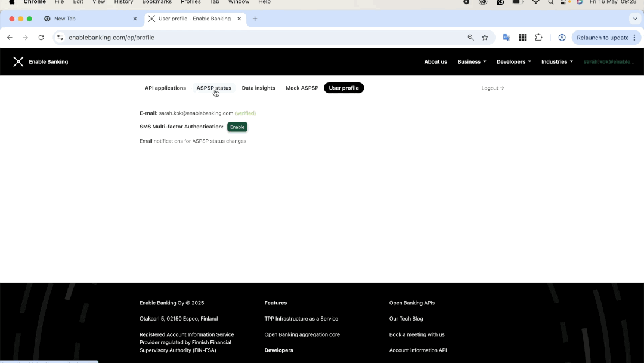Open the apps grid extension icon
The image size is (644, 363).
[522, 38]
